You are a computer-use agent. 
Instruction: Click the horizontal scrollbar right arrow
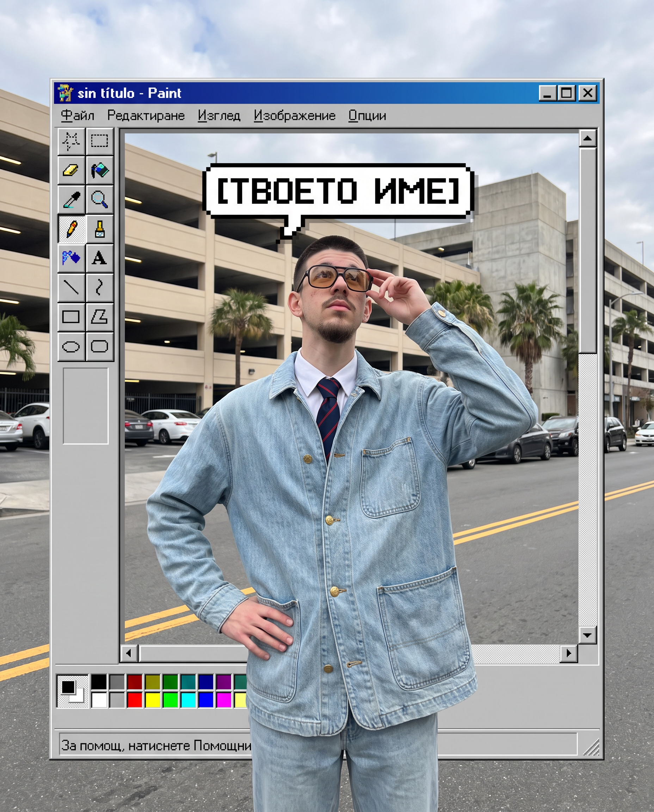pos(569,653)
